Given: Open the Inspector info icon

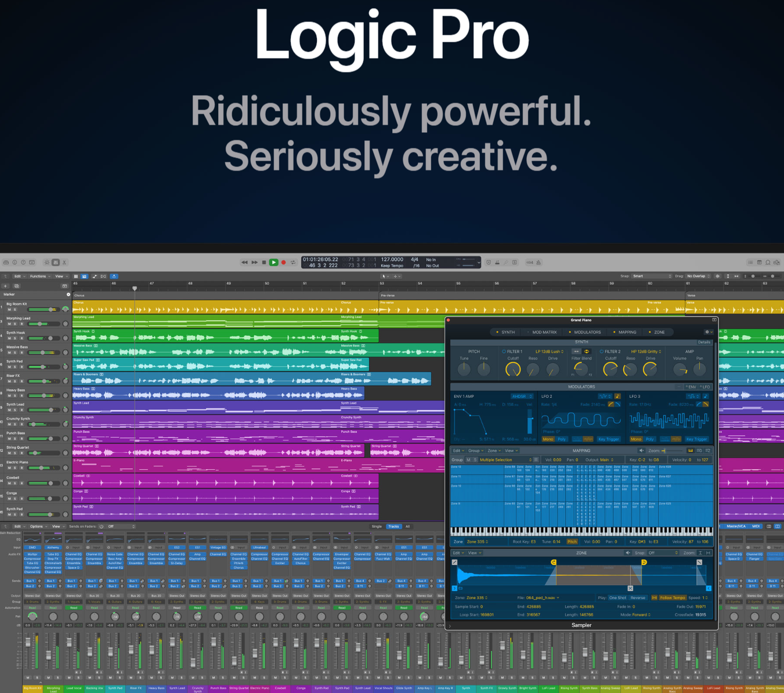Looking at the screenshot, I should [x=15, y=262].
